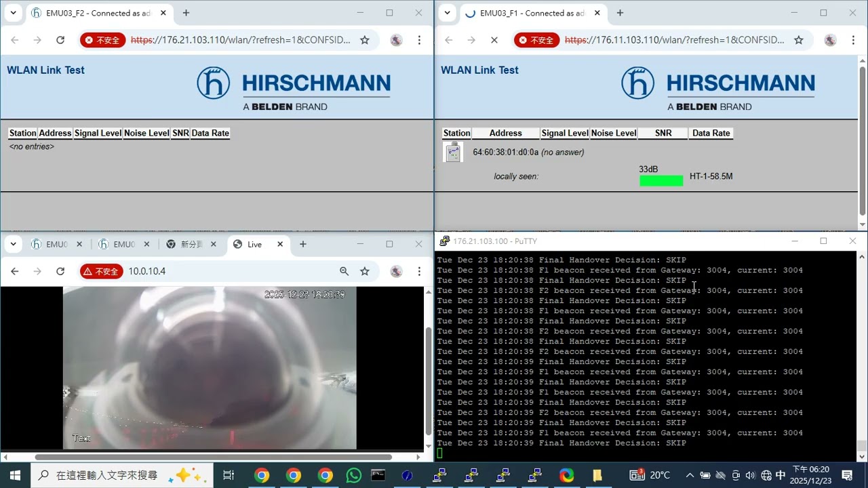The image size is (868, 488).
Task: Select the EMU03_F2 browser tab
Action: click(x=98, y=13)
